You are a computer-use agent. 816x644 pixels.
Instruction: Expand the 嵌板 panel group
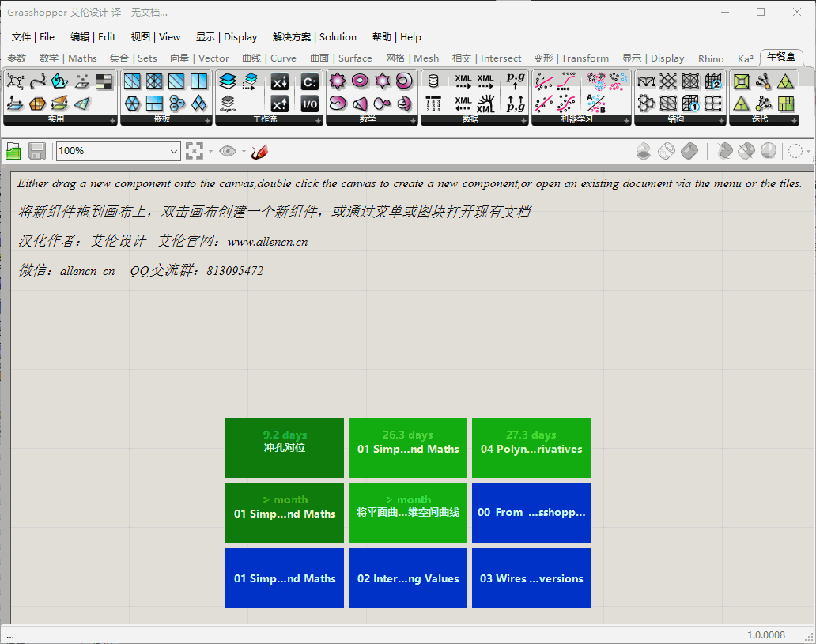coord(208,121)
